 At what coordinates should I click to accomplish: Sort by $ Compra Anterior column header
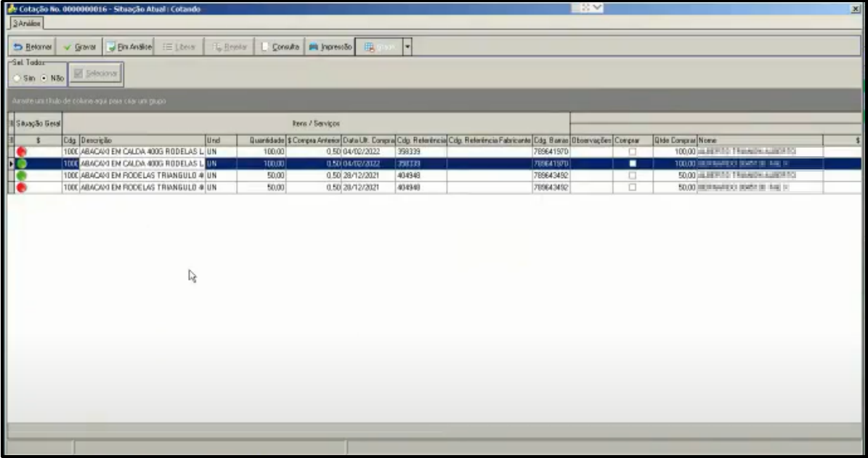[x=313, y=140]
